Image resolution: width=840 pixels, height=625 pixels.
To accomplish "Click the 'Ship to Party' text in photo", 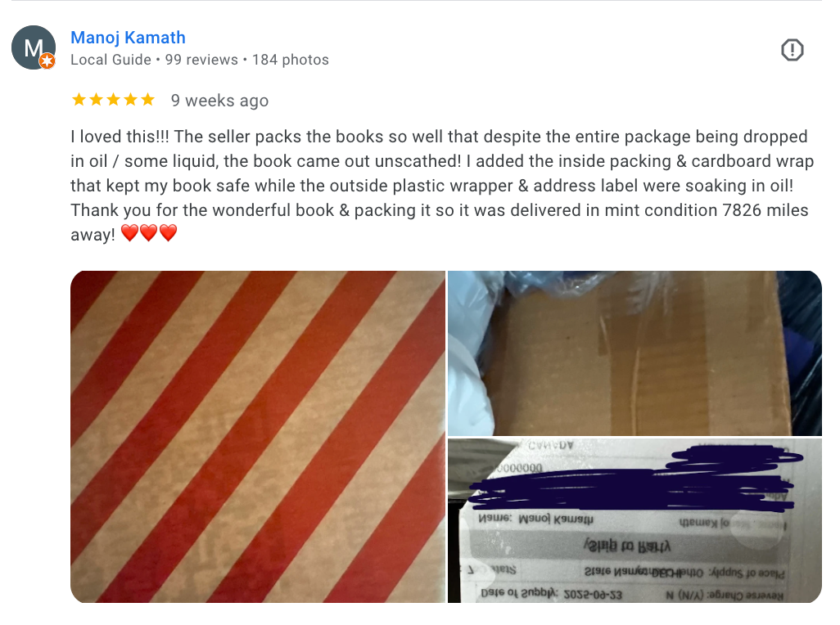I will (x=627, y=546).
